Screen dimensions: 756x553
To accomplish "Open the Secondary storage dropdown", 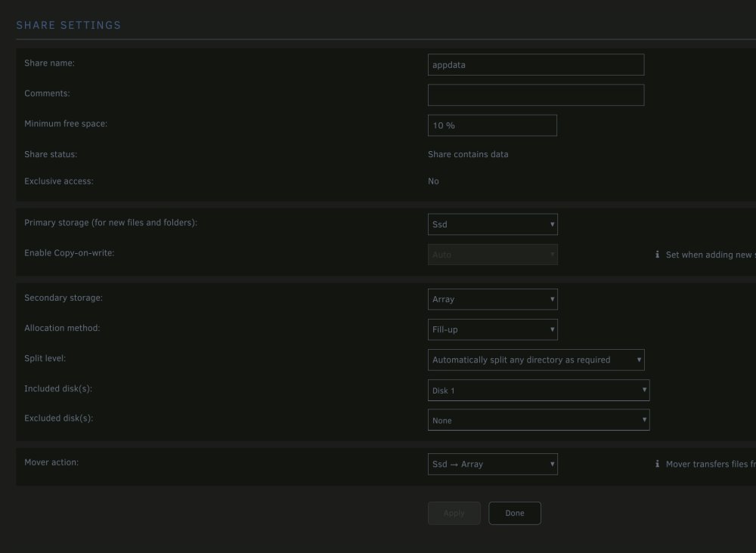I will [x=492, y=299].
